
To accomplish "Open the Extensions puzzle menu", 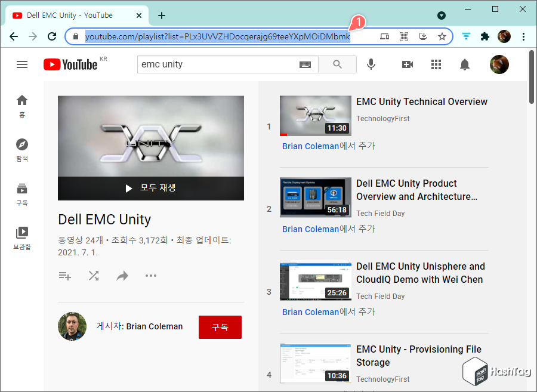I will tap(485, 36).
